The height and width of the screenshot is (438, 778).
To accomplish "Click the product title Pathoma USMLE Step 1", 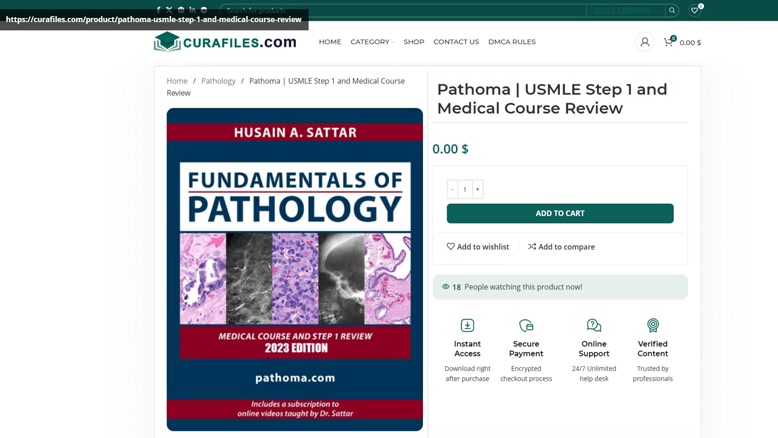I will (x=552, y=99).
